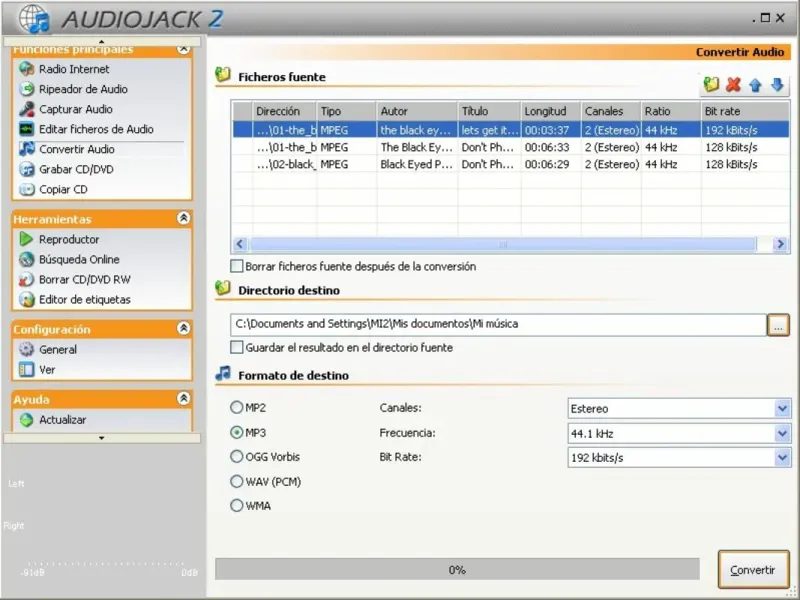Sort by Título column header
Screen dimensions: 800x600
pyautogui.click(x=489, y=111)
